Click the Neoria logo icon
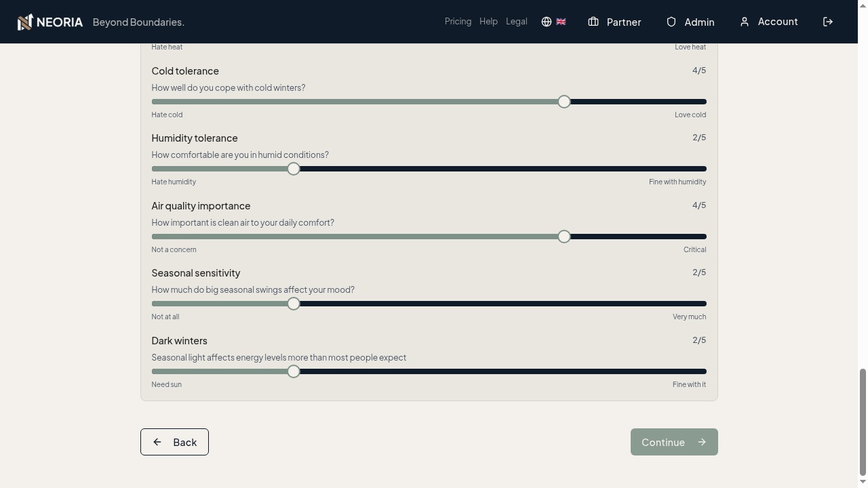Viewport: 868px width, 488px height. [x=25, y=22]
